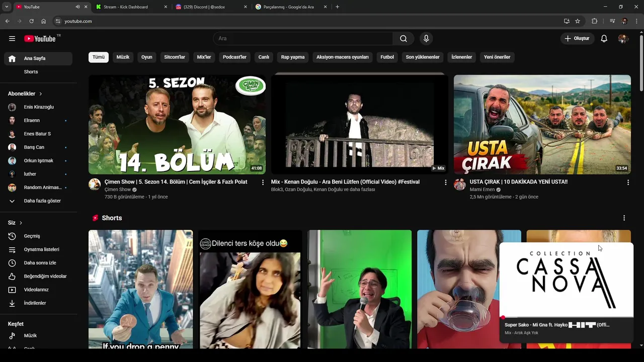Image resolution: width=644 pixels, height=362 pixels.
Task: Select the Oyun filter chip
Action: click(x=147, y=57)
